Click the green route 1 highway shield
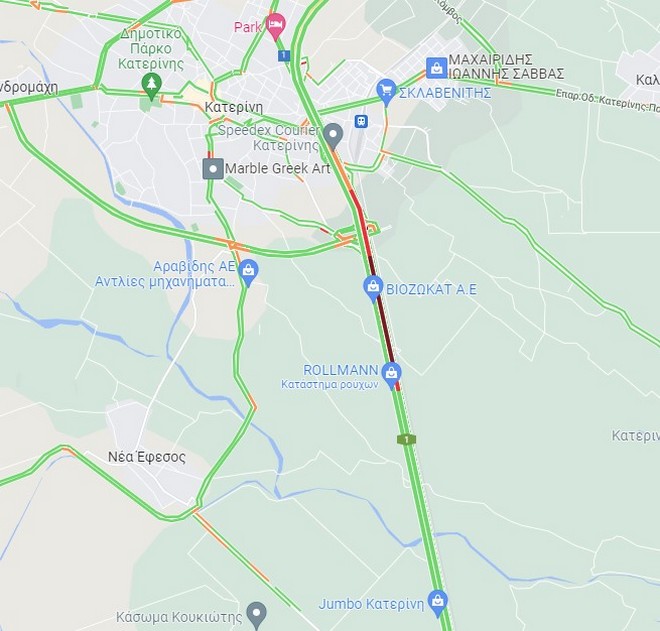 tap(406, 439)
